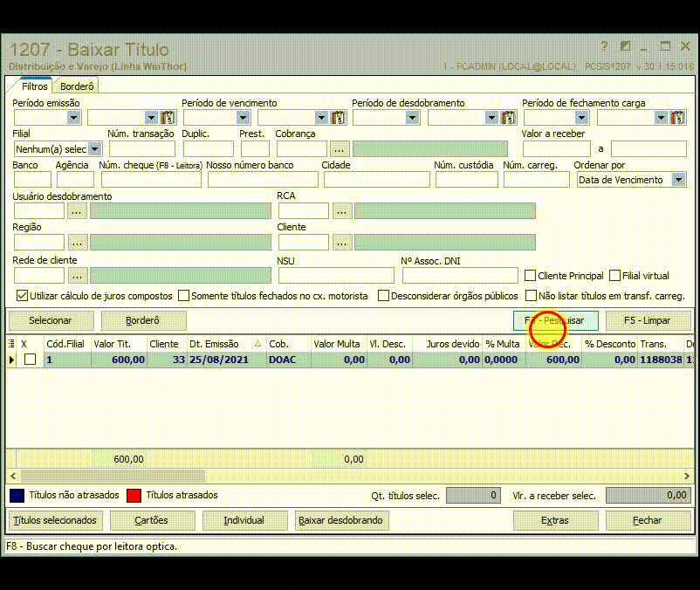The image size is (700, 590).
Task: Open Ordenar por Data de Vencimento dropdown
Action: coord(678,180)
